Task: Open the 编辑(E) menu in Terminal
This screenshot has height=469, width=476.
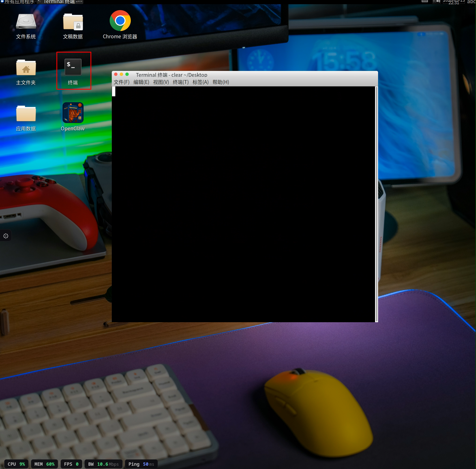Action: click(x=141, y=82)
